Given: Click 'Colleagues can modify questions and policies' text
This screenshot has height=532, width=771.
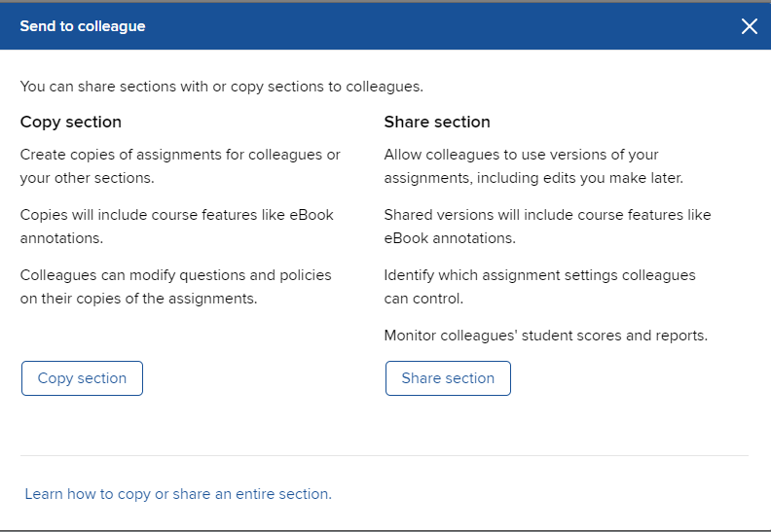Looking at the screenshot, I should pyautogui.click(x=175, y=286).
